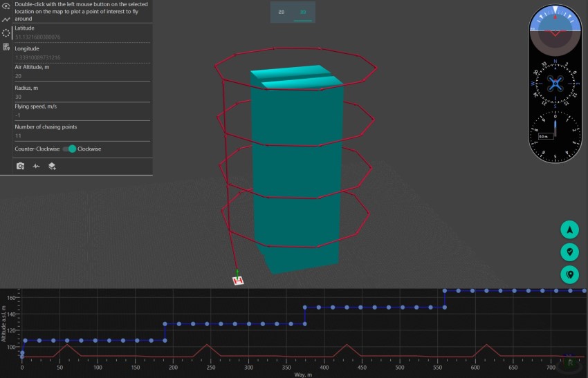Open the area grid tool in sidebar
This screenshot has height=378, width=588.
point(6,47)
